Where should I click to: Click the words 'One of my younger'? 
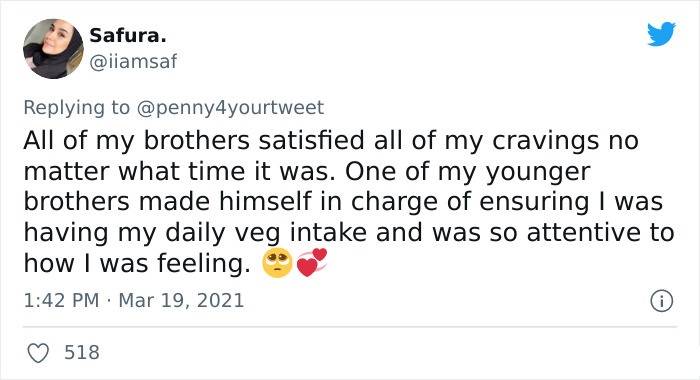pyautogui.click(x=467, y=172)
